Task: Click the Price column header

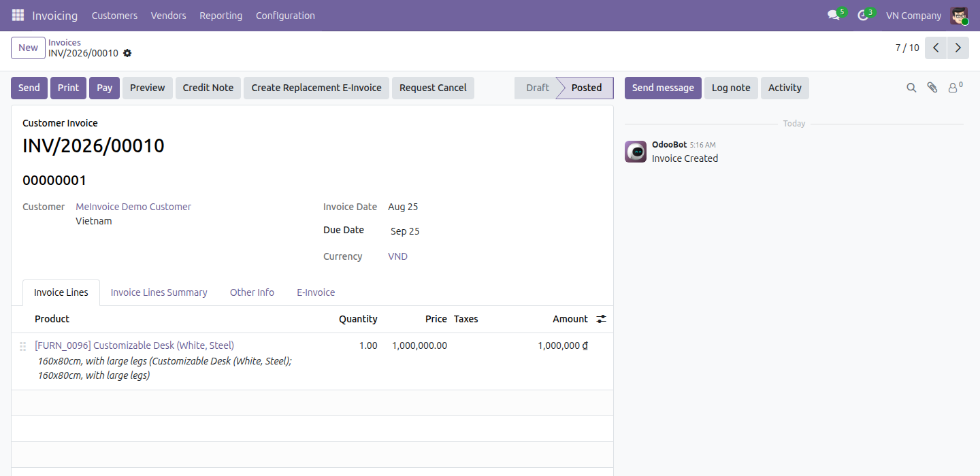Action: tap(436, 319)
